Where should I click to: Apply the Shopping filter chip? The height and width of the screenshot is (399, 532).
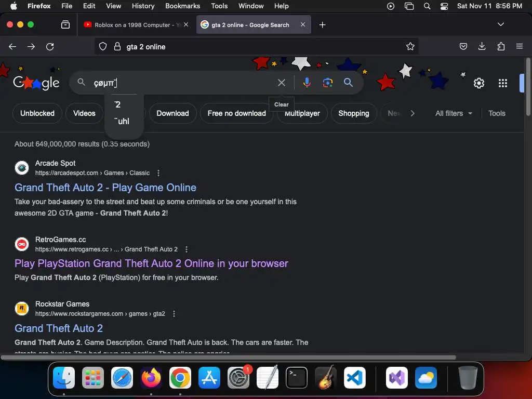[353, 113]
